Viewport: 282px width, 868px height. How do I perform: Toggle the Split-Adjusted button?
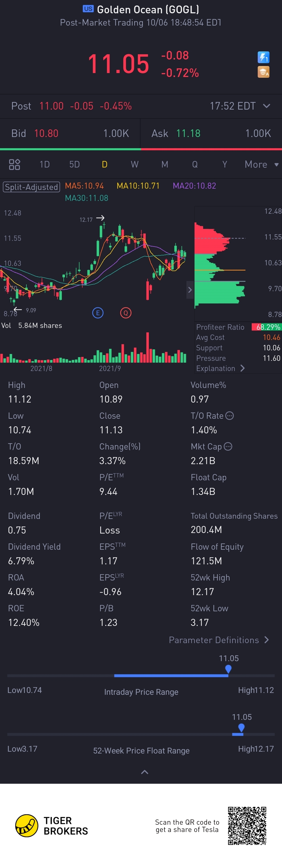tap(31, 187)
